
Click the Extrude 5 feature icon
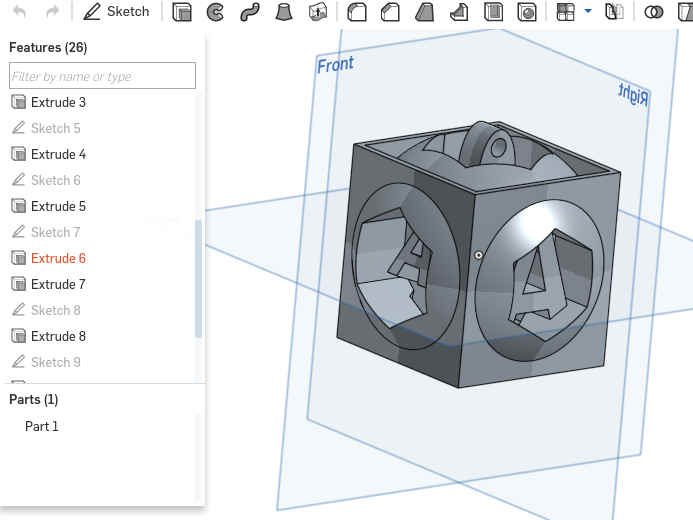[18, 206]
